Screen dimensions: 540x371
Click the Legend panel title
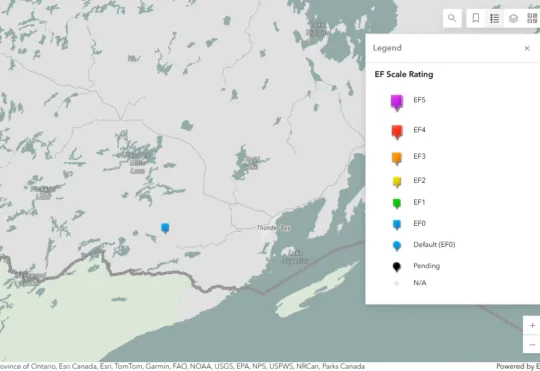[x=387, y=48]
